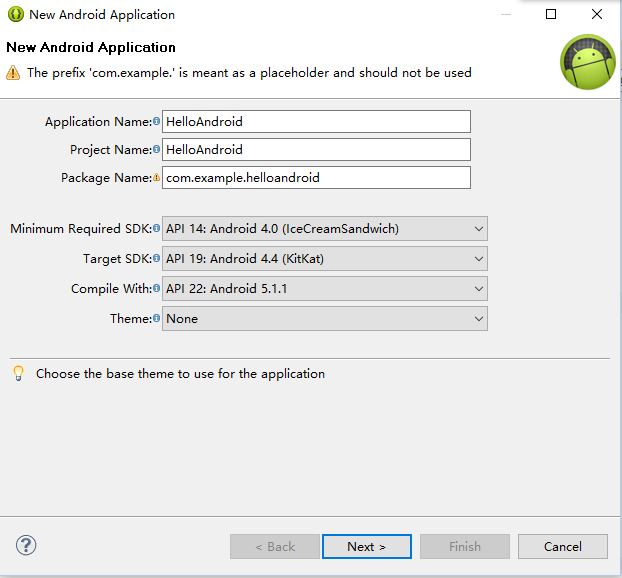This screenshot has height=578, width=622.
Task: Click info icon beside Target SDK label
Action: click(x=156, y=259)
